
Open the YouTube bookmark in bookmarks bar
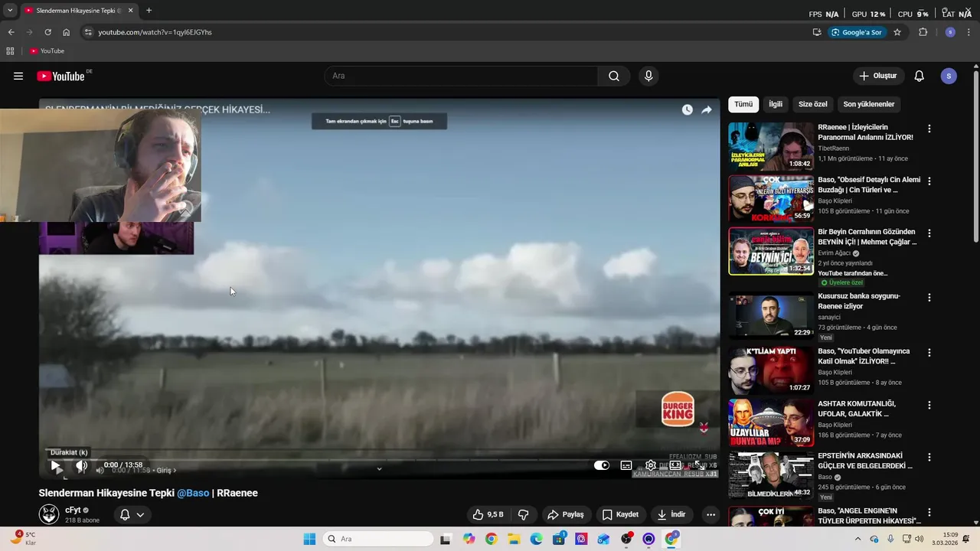(x=47, y=51)
